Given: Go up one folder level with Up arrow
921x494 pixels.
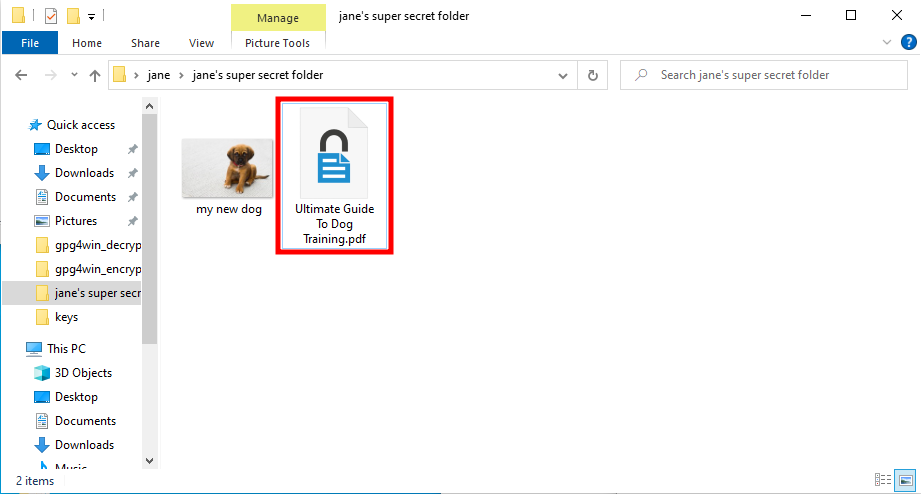Looking at the screenshot, I should click(95, 75).
